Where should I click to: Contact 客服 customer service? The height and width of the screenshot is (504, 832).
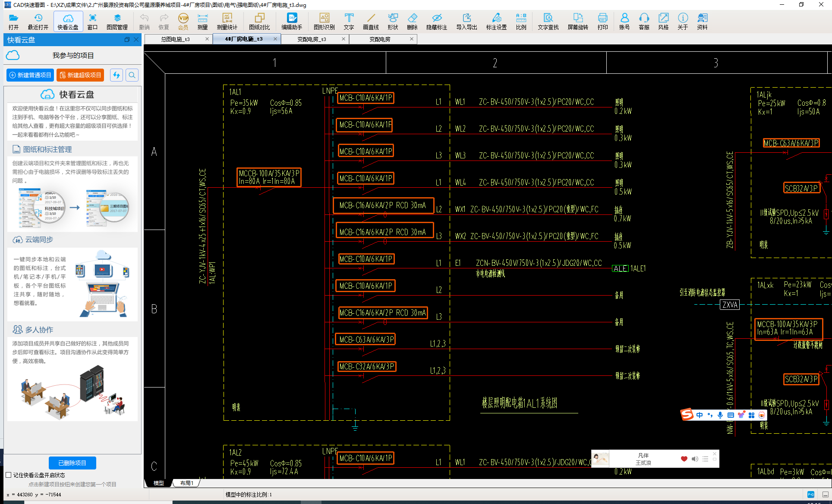[x=644, y=21]
